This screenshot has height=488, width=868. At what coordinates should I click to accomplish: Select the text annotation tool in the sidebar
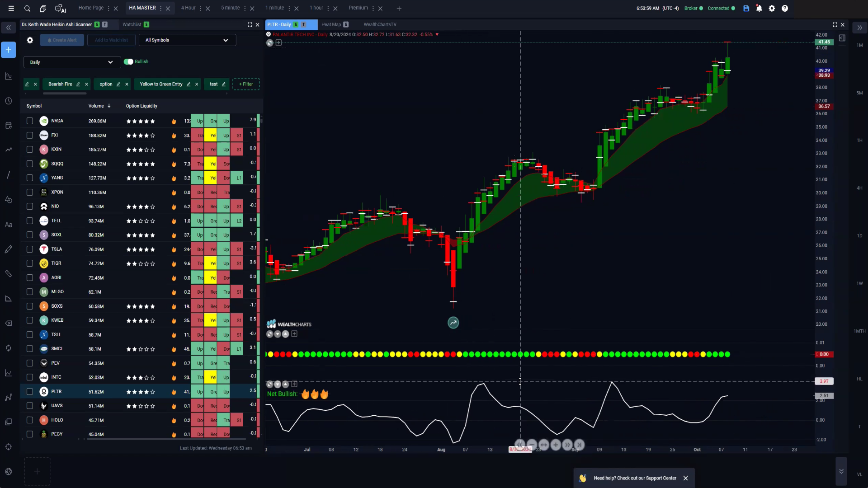click(9, 225)
